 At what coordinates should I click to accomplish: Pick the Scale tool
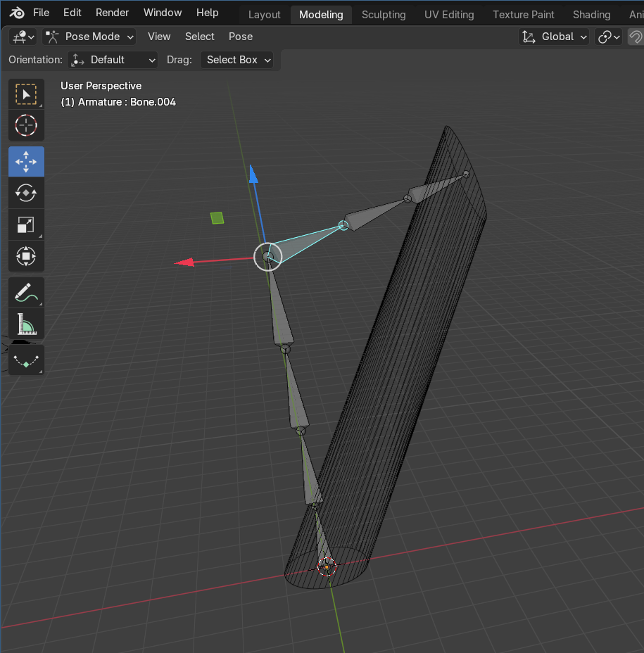(x=26, y=224)
